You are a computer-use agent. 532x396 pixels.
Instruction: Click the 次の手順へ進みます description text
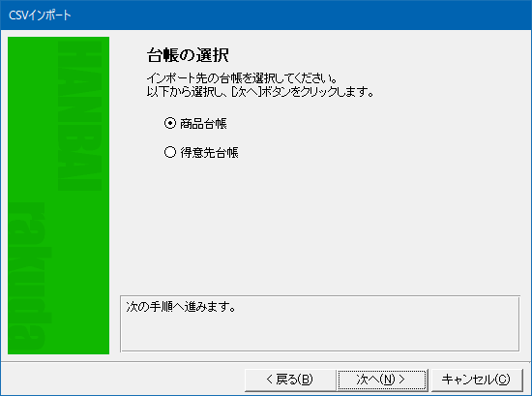click(x=181, y=306)
